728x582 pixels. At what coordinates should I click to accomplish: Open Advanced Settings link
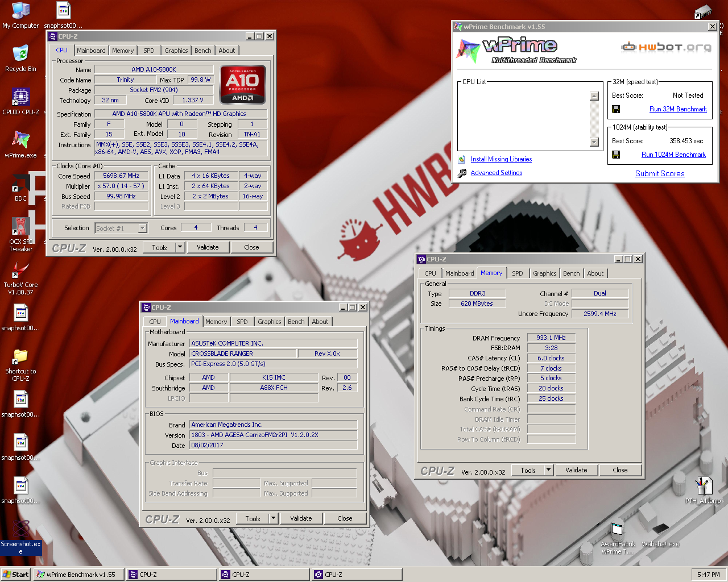point(497,173)
